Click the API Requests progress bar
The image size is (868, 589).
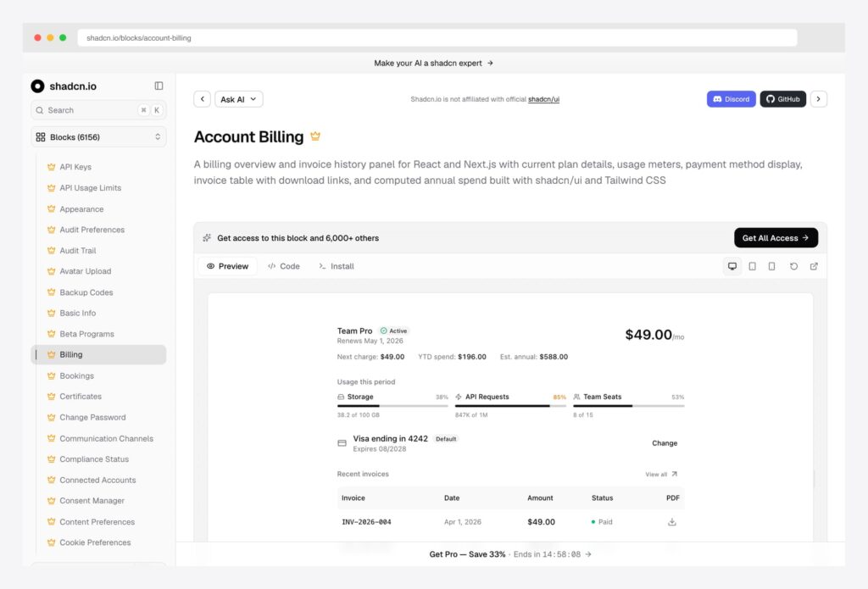point(510,406)
